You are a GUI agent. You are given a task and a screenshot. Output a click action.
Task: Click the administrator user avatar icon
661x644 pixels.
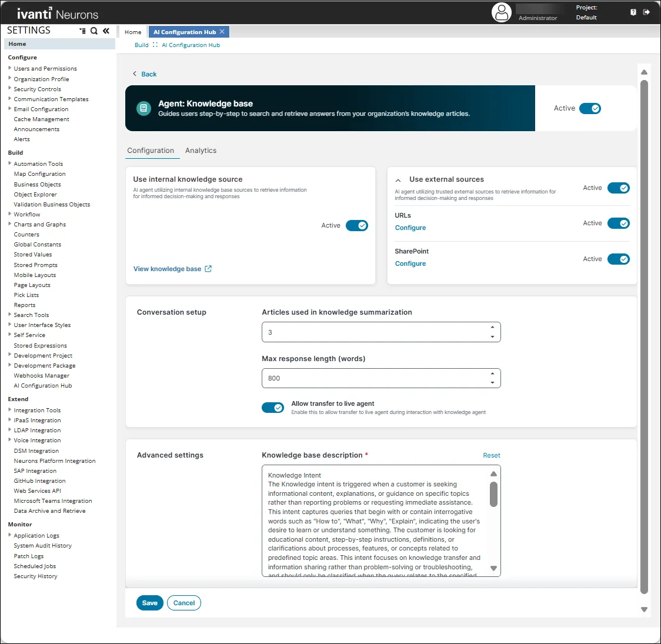[x=501, y=12]
